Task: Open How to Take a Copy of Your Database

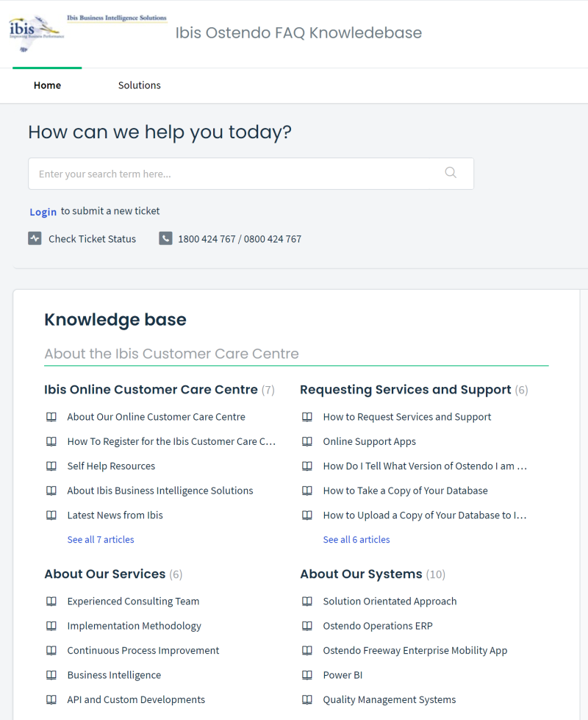Action: pyautogui.click(x=405, y=491)
